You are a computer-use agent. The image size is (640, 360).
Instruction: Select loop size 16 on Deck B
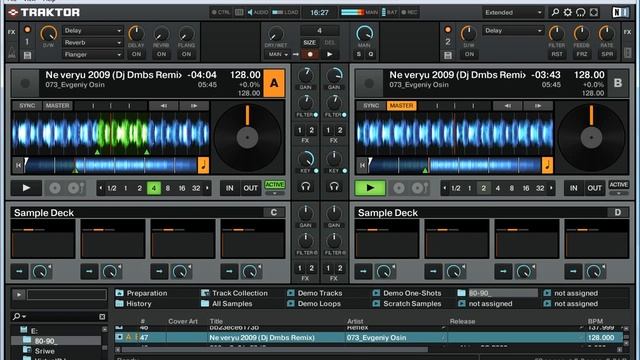click(526, 188)
